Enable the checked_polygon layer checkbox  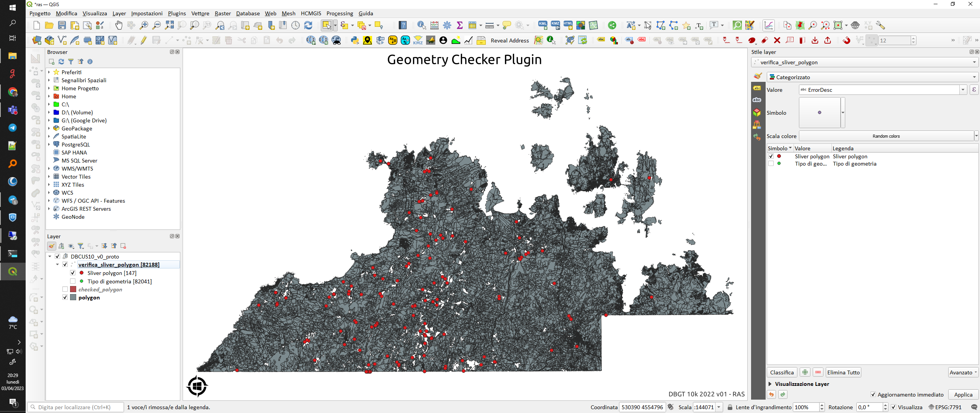(x=65, y=289)
